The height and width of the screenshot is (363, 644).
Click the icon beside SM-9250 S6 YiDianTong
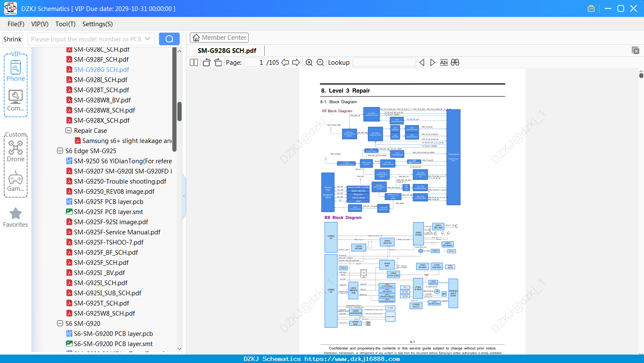(69, 161)
